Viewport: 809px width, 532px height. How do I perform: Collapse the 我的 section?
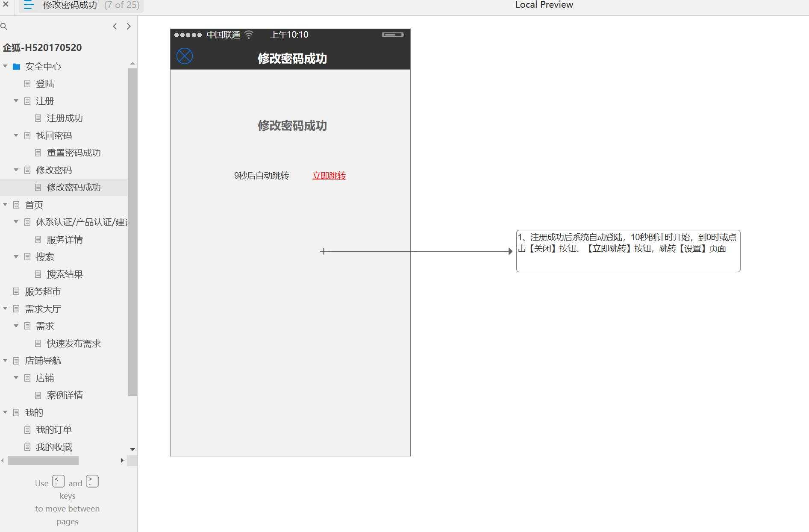click(x=5, y=412)
